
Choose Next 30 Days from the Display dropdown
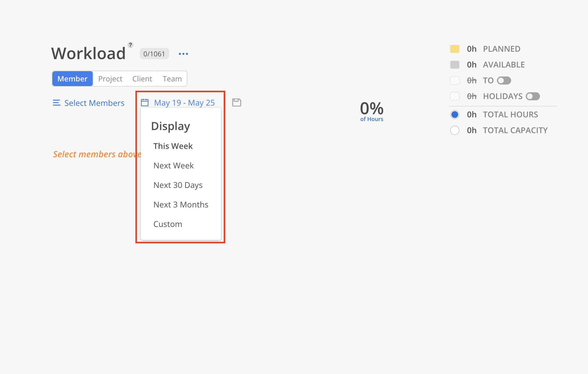178,185
